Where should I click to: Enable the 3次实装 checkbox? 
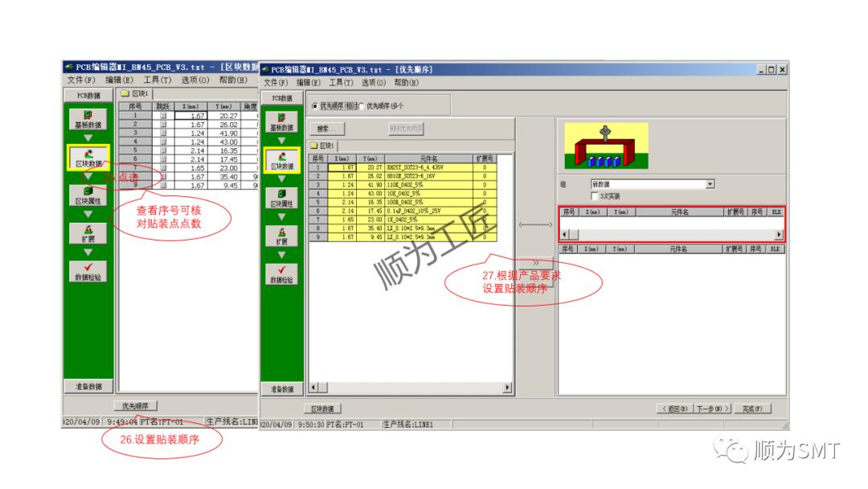595,196
